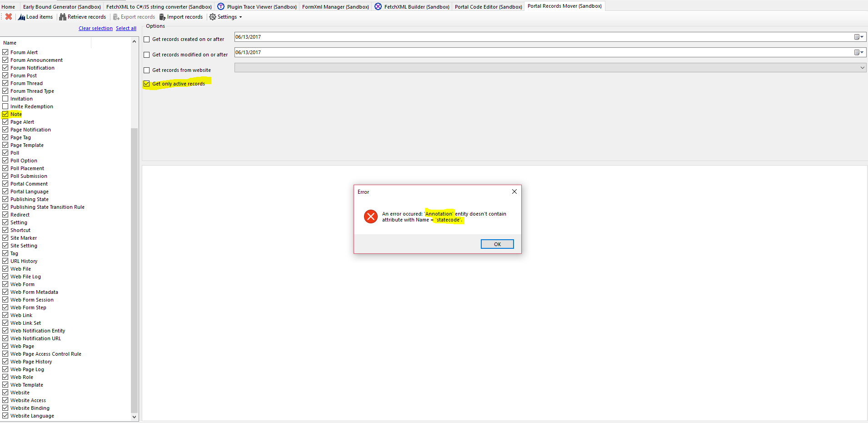Uncheck the Note entity checkbox
Screen dimensions: 868x423
pyautogui.click(x=5, y=114)
